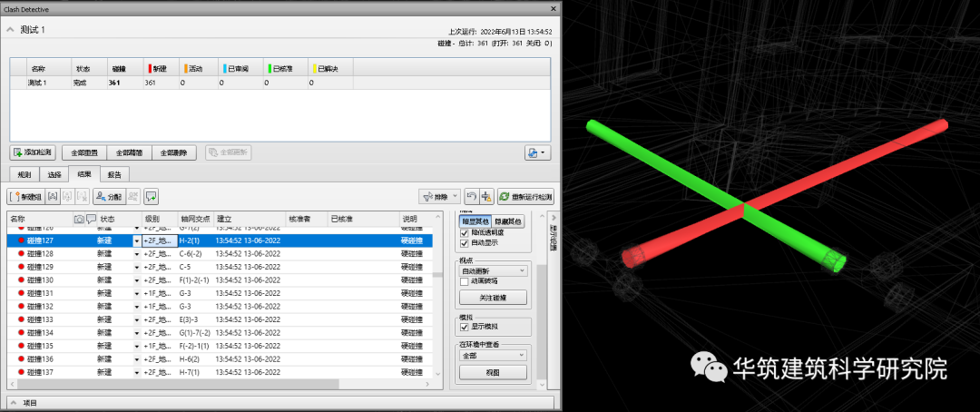Click the 全部重置 (Reset All) button

click(84, 152)
